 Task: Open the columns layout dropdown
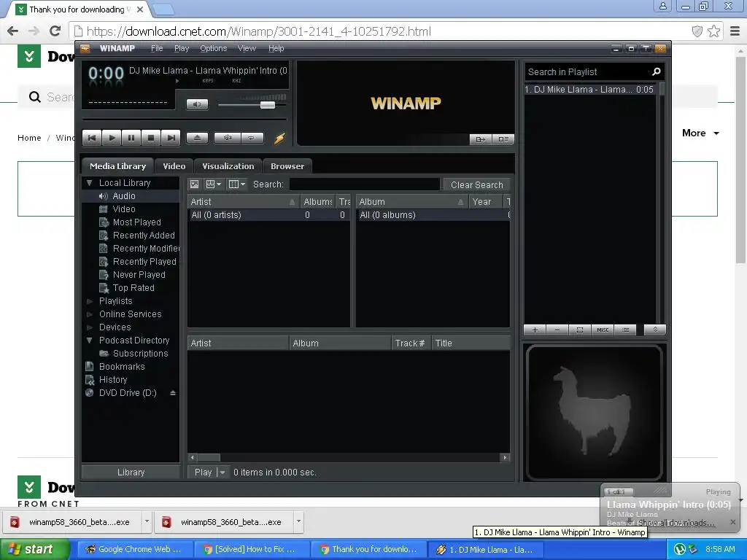237,184
